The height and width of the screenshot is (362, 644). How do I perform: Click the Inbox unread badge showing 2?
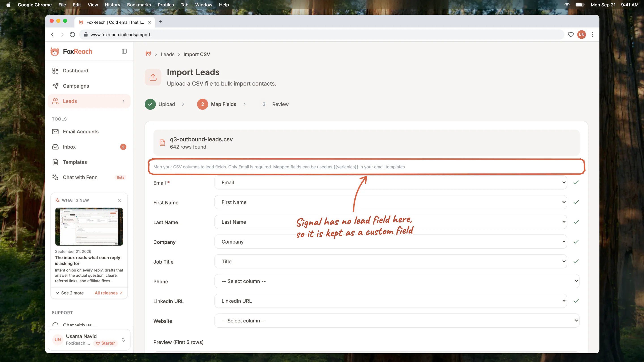[123, 147]
